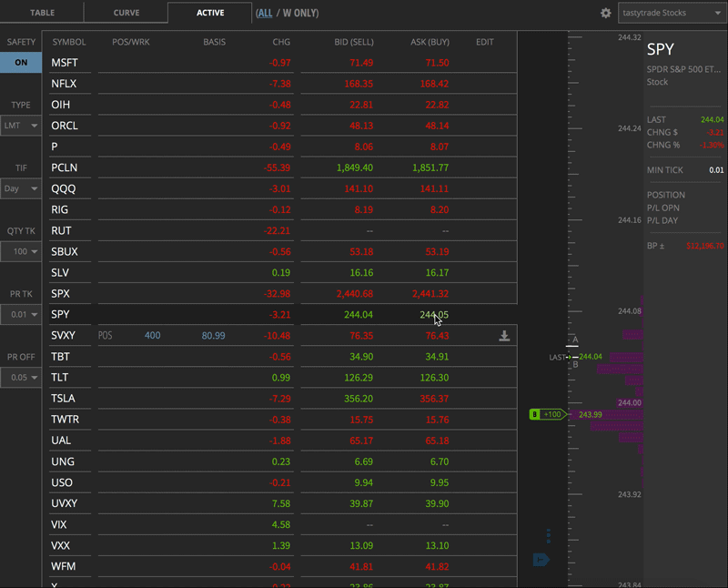Click the blue vertical dots on the ladder
Image resolution: width=728 pixels, height=588 pixels.
pyautogui.click(x=549, y=536)
